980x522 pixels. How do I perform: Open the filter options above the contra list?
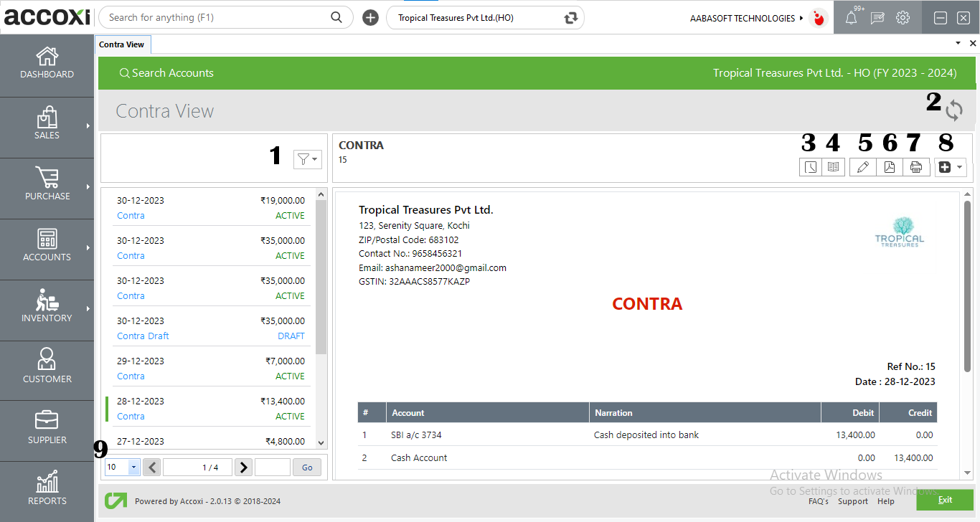pyautogui.click(x=307, y=159)
